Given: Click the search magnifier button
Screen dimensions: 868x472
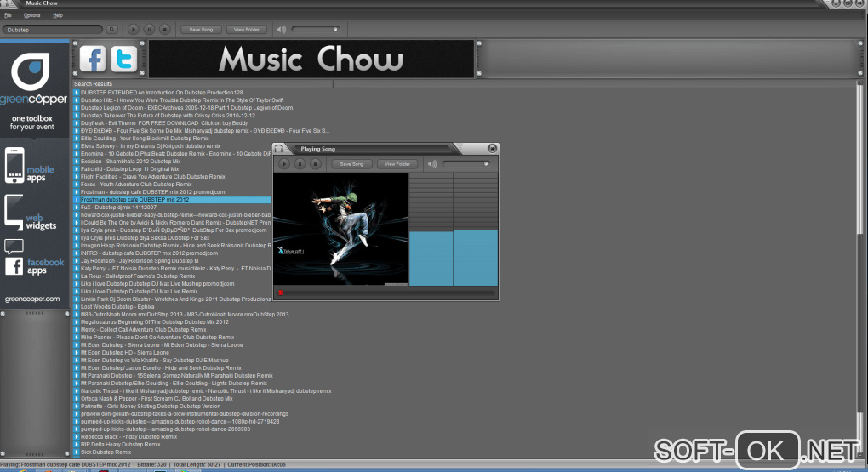Looking at the screenshot, I should pos(111,29).
